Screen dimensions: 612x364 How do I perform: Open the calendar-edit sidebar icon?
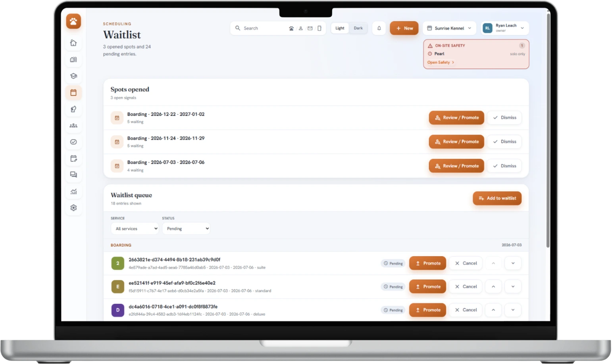tap(73, 159)
